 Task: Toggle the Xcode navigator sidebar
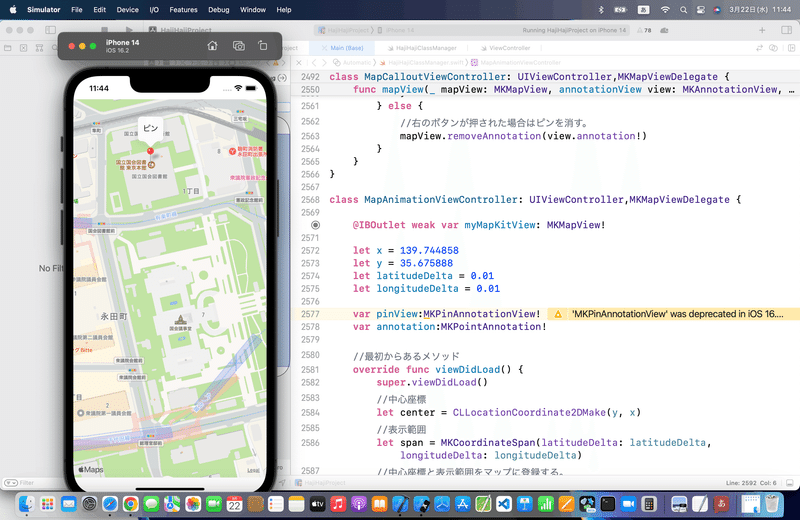pos(50,30)
